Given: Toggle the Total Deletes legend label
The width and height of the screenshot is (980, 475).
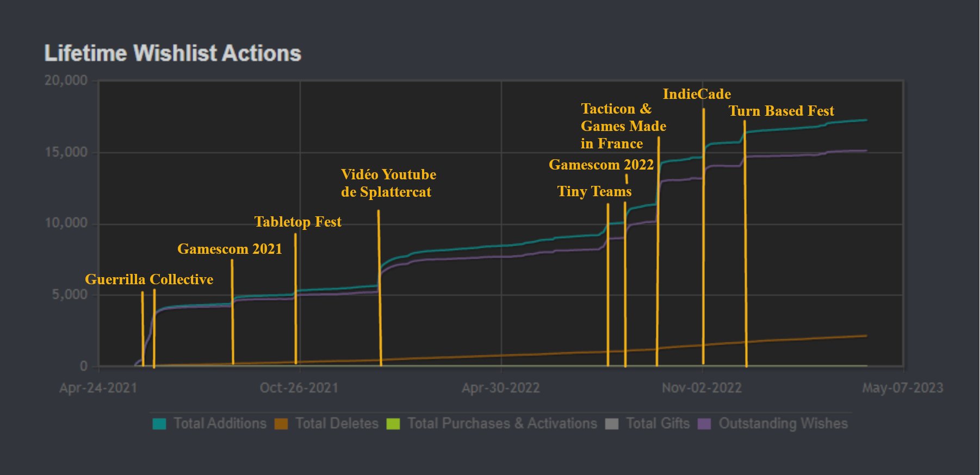Looking at the screenshot, I should click(337, 424).
